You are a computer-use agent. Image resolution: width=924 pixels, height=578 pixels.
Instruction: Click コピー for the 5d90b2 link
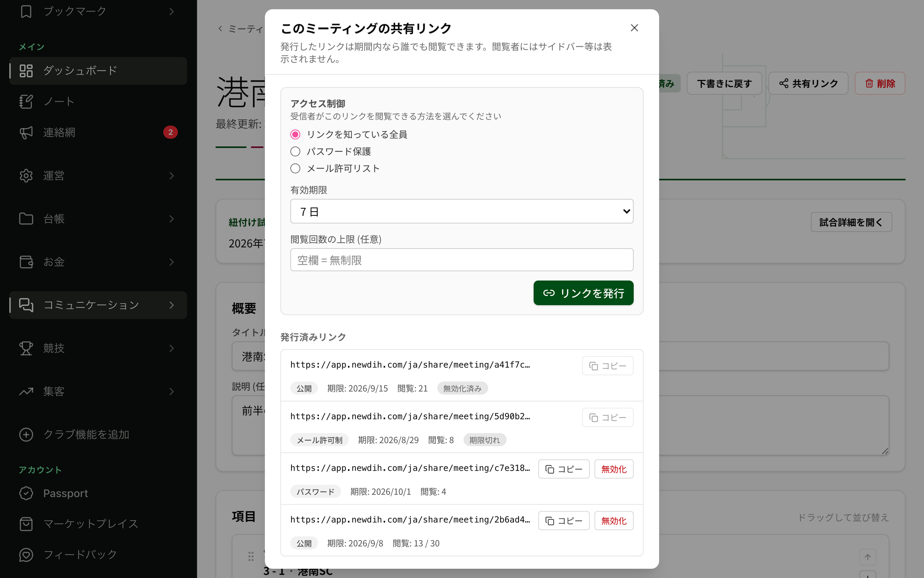(608, 417)
